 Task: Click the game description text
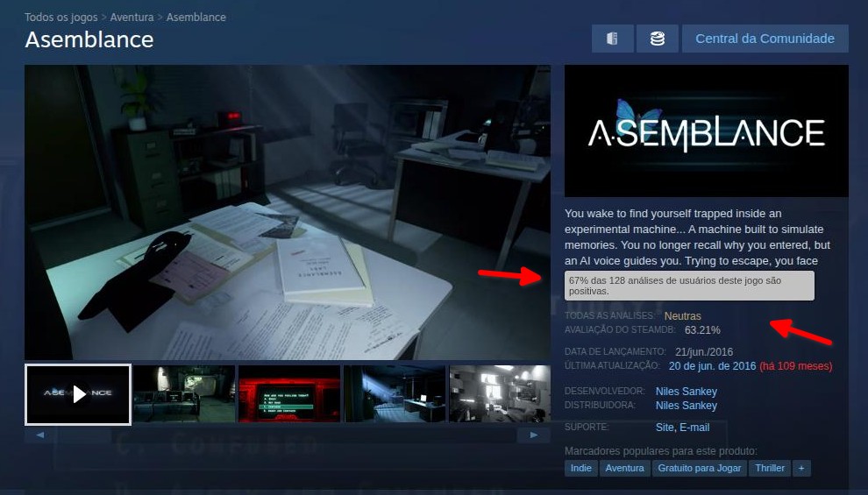698,237
